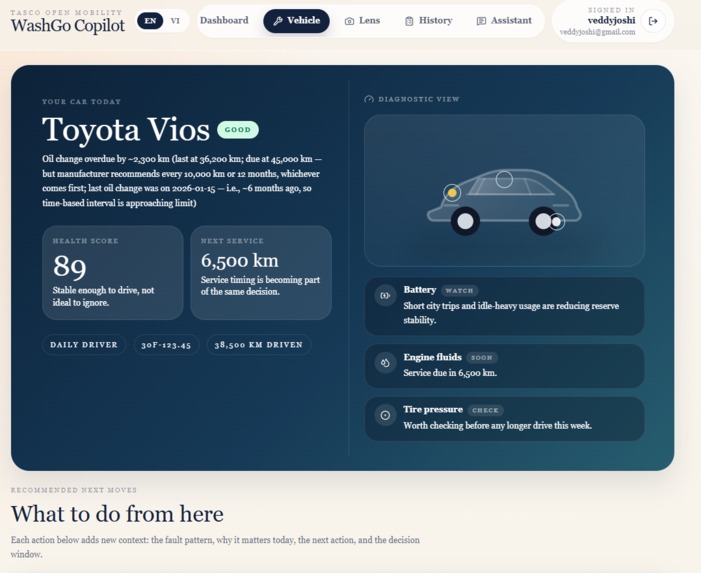Click the clipboard icon beside History
This screenshot has width=701, height=573.
pyautogui.click(x=409, y=21)
